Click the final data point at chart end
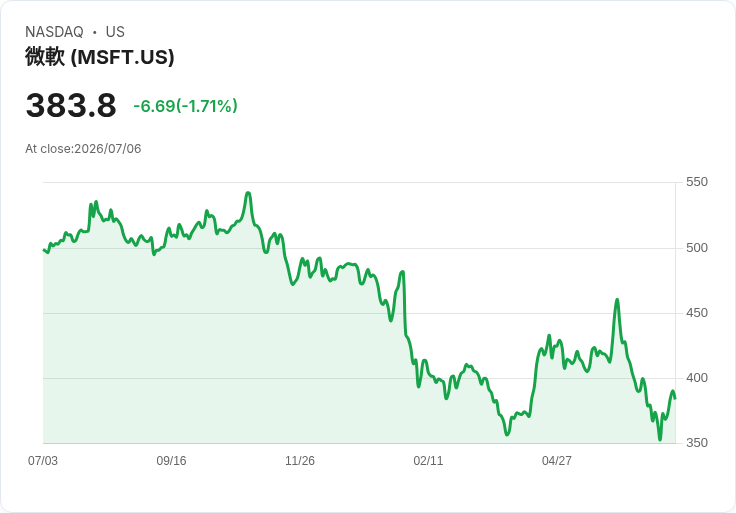Screen dimensions: 736x513 [x=675, y=398]
